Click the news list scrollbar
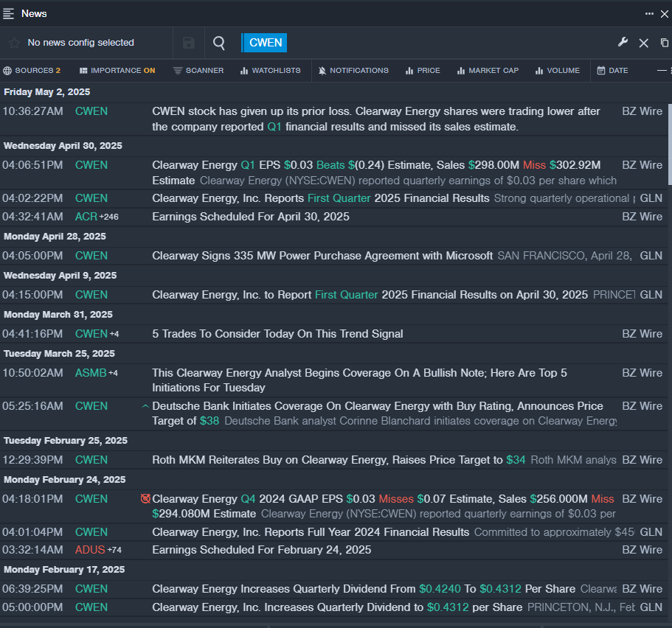This screenshot has height=628, width=672. coord(670,144)
